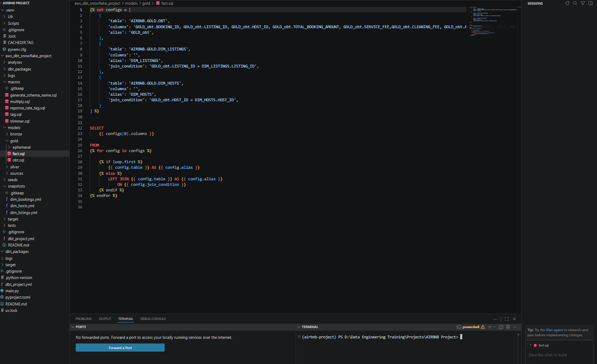Click the editor minimap preview
The height and width of the screenshot is (364, 597).
[x=494, y=21]
